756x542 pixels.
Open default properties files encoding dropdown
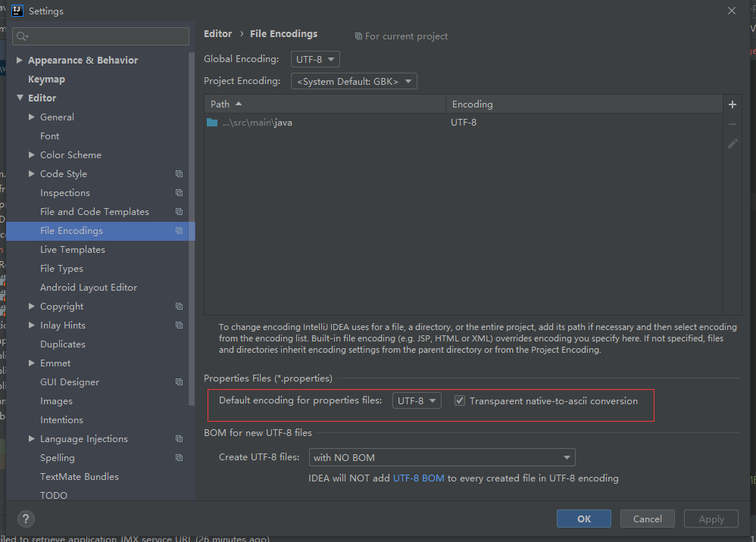pyautogui.click(x=417, y=401)
